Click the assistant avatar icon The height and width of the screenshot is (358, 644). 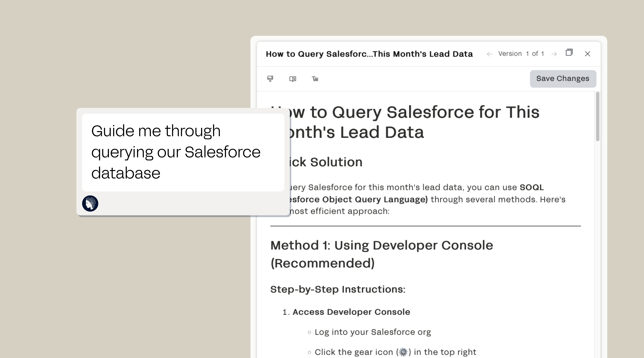(90, 203)
